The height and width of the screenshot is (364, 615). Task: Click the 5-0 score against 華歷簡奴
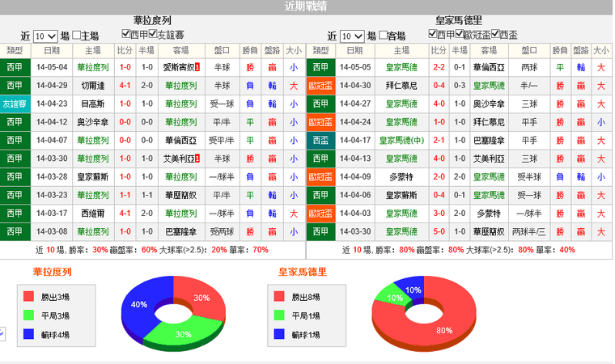coord(439,231)
